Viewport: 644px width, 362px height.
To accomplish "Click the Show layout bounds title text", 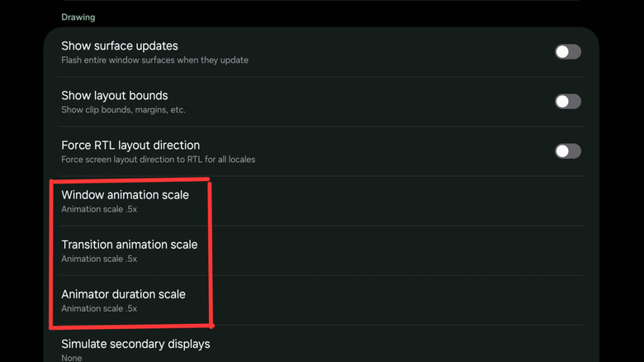I will coord(114,96).
